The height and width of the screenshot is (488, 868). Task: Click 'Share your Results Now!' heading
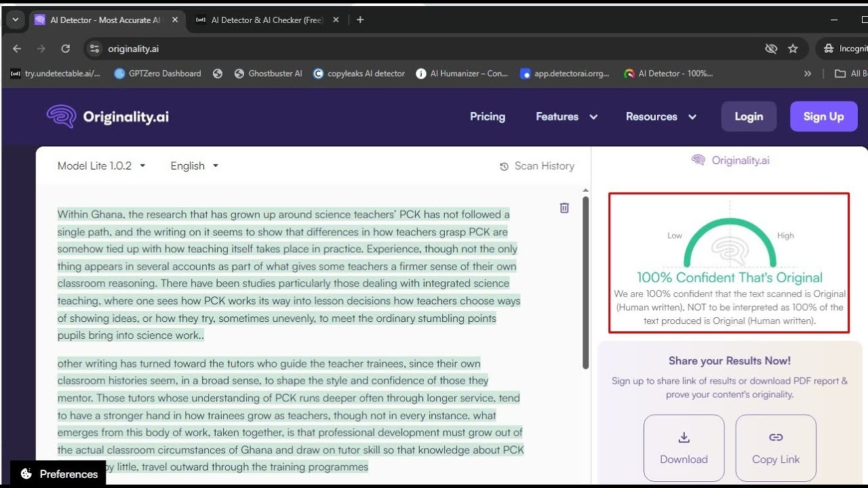point(730,361)
